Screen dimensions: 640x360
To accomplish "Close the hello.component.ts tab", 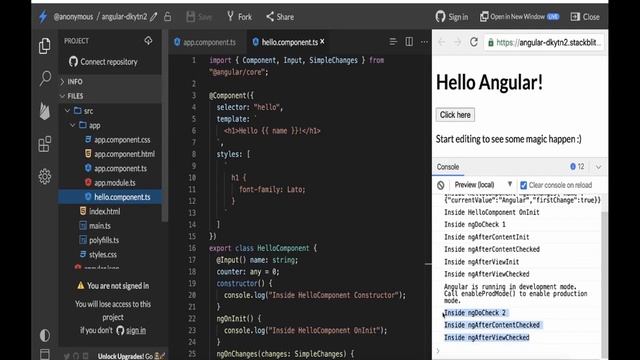I will point(322,41).
